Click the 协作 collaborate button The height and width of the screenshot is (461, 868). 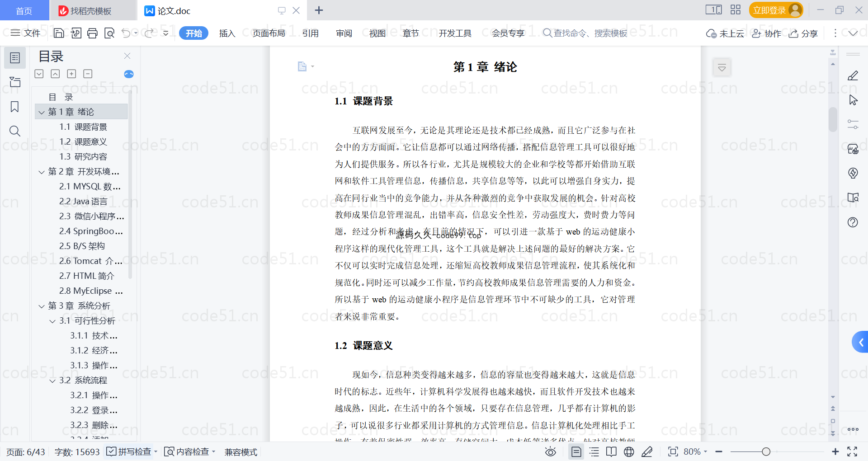(767, 33)
